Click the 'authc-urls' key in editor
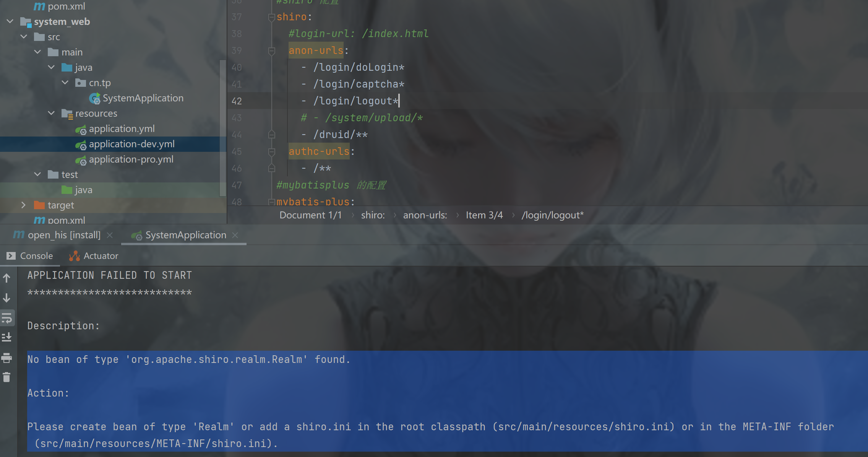The width and height of the screenshot is (868, 457). tap(319, 151)
